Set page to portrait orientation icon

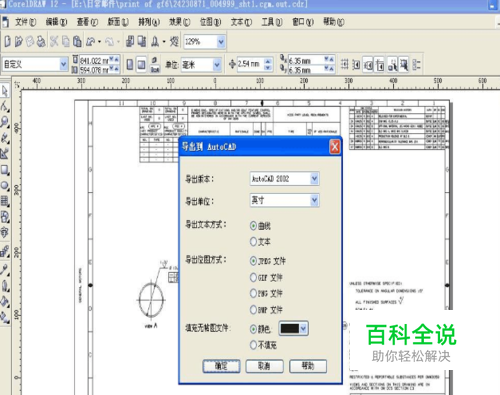(x=130, y=65)
